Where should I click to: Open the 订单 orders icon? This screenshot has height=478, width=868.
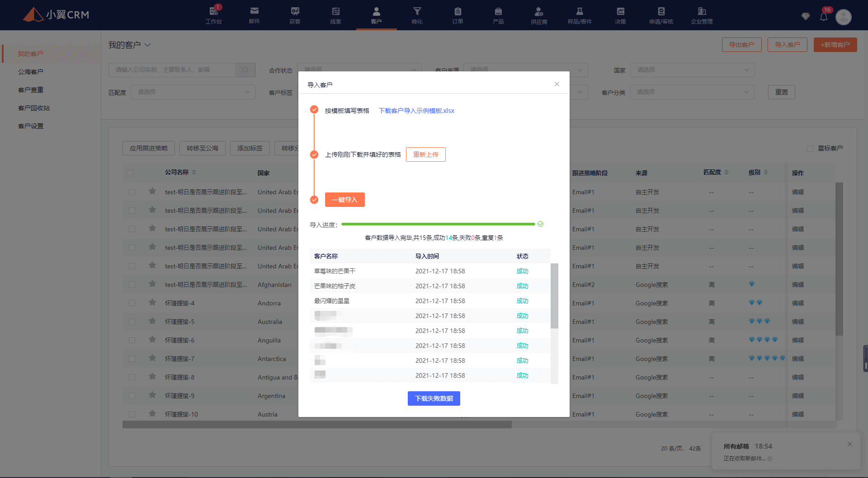(x=458, y=15)
